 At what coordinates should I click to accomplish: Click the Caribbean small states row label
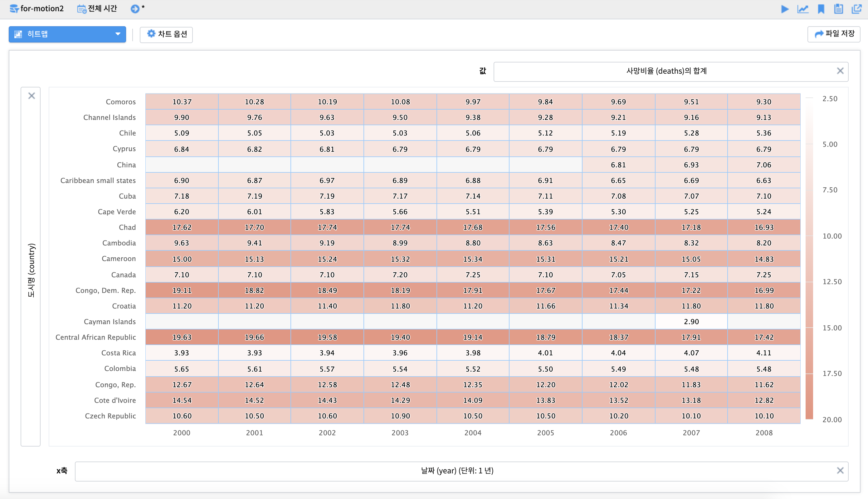98,180
